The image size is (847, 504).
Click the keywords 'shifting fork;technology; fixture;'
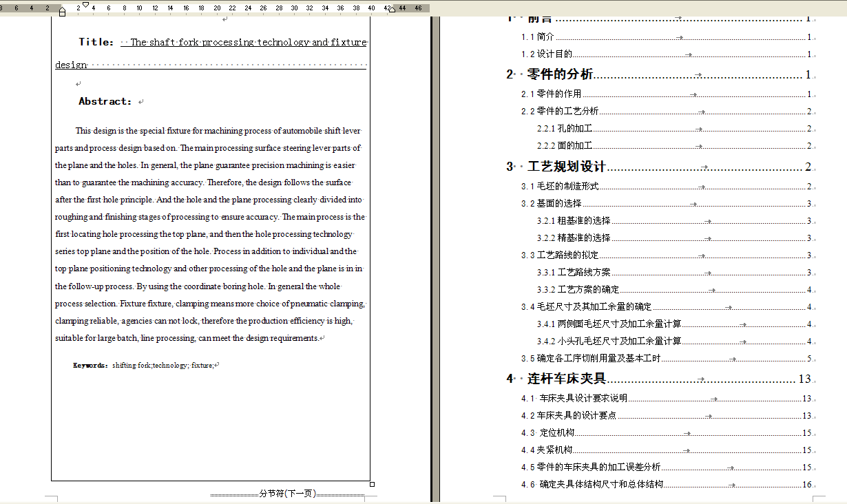163,366
